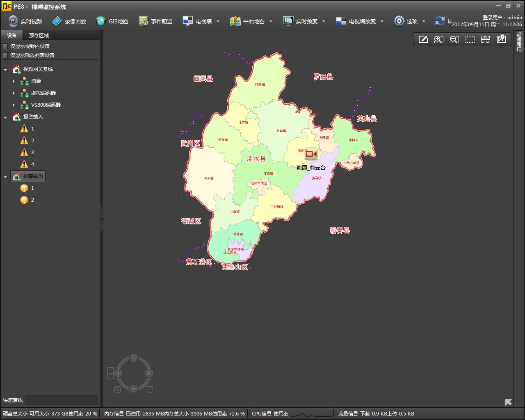Click the 快速查找 search field
The image size is (525, 420).
(62, 400)
